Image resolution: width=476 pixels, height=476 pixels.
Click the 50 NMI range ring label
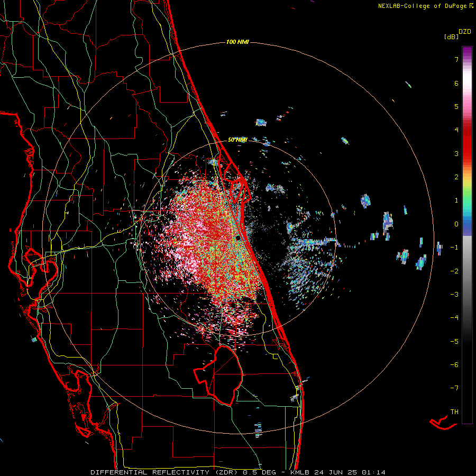[x=237, y=140]
